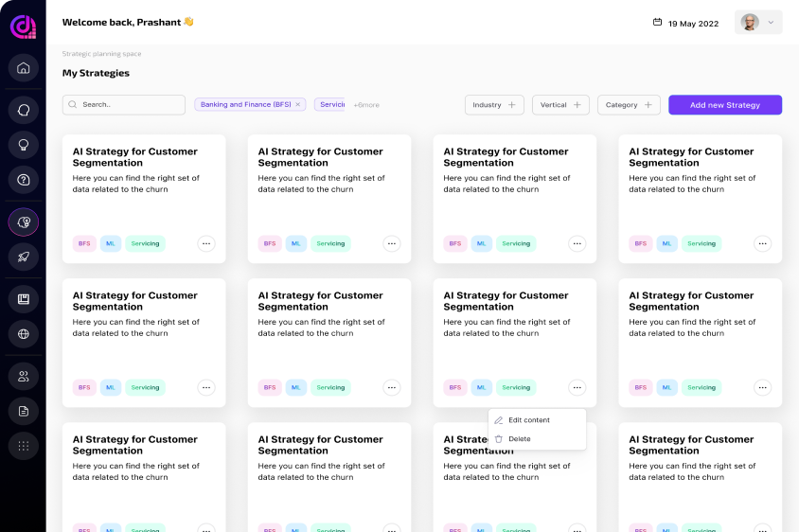Click the lightbulb ideas icon in sidebar
Viewport: 799px width, 532px height.
[x=23, y=145]
